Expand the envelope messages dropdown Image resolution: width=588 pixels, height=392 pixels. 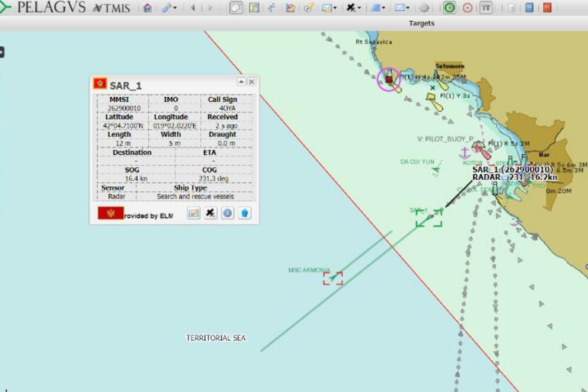(x=402, y=8)
